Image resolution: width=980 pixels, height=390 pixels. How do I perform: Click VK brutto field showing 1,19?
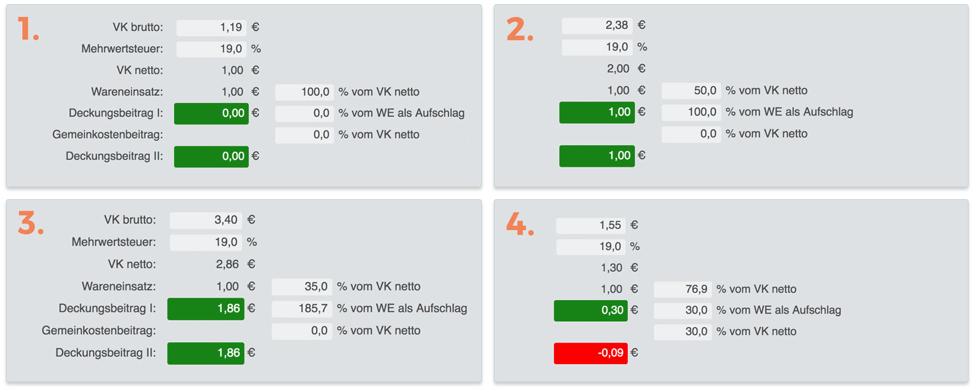(x=211, y=27)
